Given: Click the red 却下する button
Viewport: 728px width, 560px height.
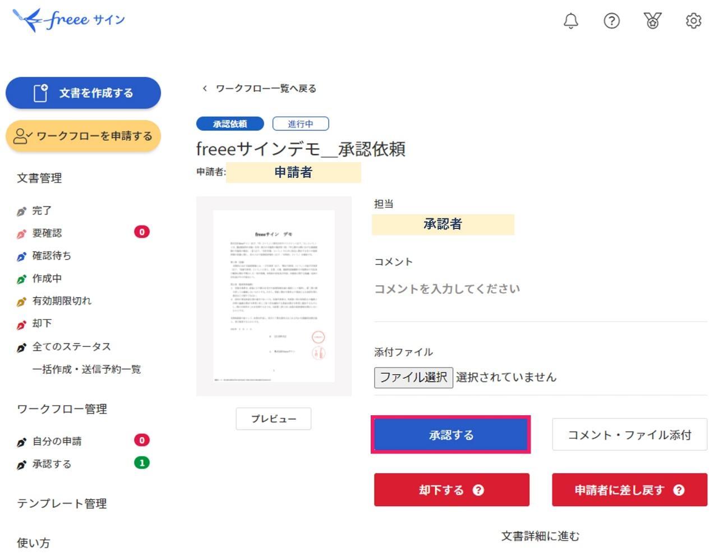Looking at the screenshot, I should point(451,490).
